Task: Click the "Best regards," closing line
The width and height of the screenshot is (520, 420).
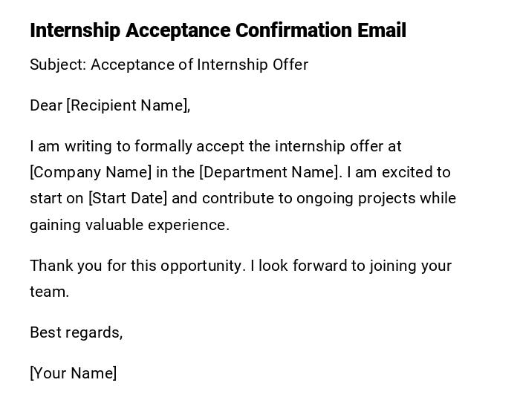Action: point(76,332)
